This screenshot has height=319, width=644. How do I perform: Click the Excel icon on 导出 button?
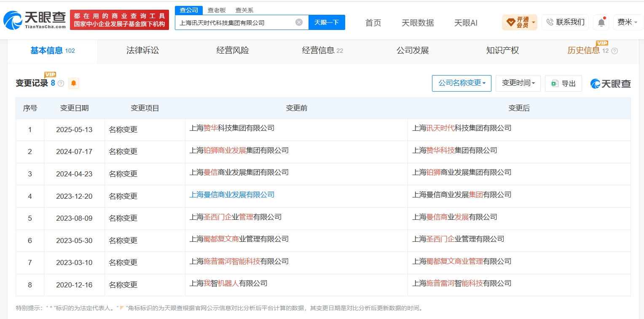click(x=555, y=84)
